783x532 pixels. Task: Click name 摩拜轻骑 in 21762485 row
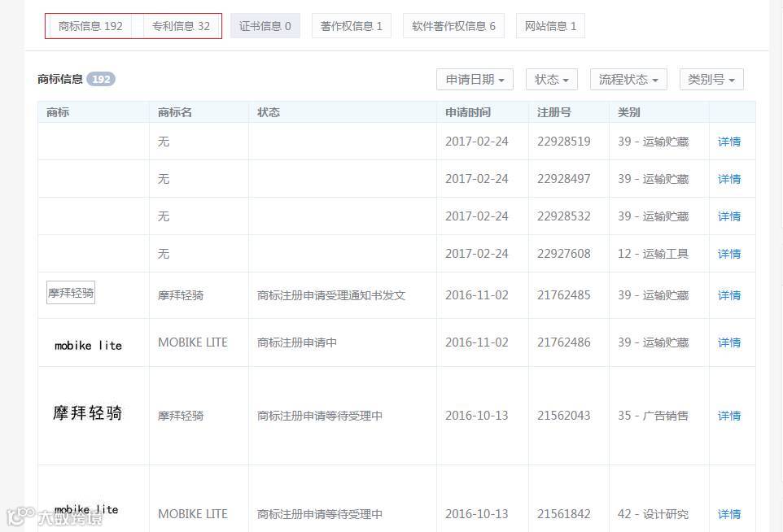coord(181,295)
